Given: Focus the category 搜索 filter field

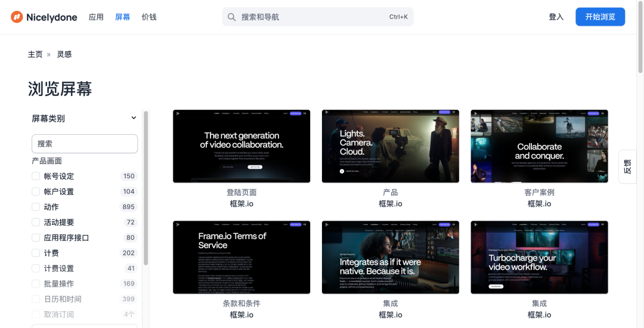Looking at the screenshot, I should point(85,144).
